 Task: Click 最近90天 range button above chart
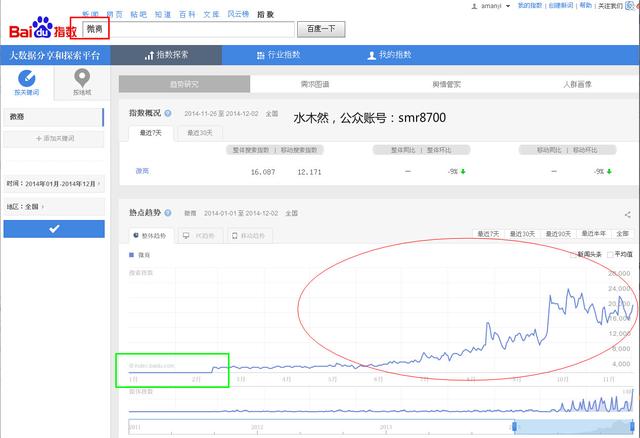coord(558,234)
